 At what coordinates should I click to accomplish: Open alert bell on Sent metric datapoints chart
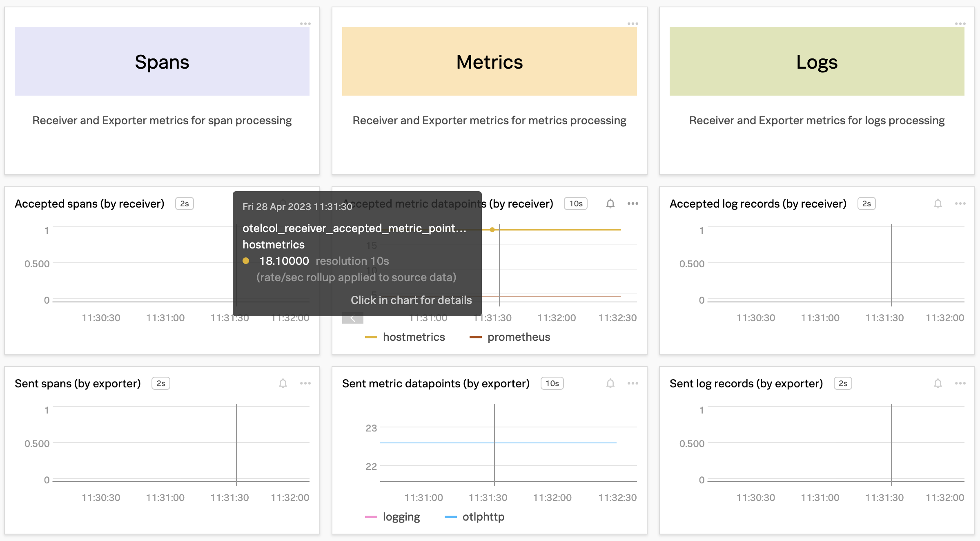tap(610, 383)
